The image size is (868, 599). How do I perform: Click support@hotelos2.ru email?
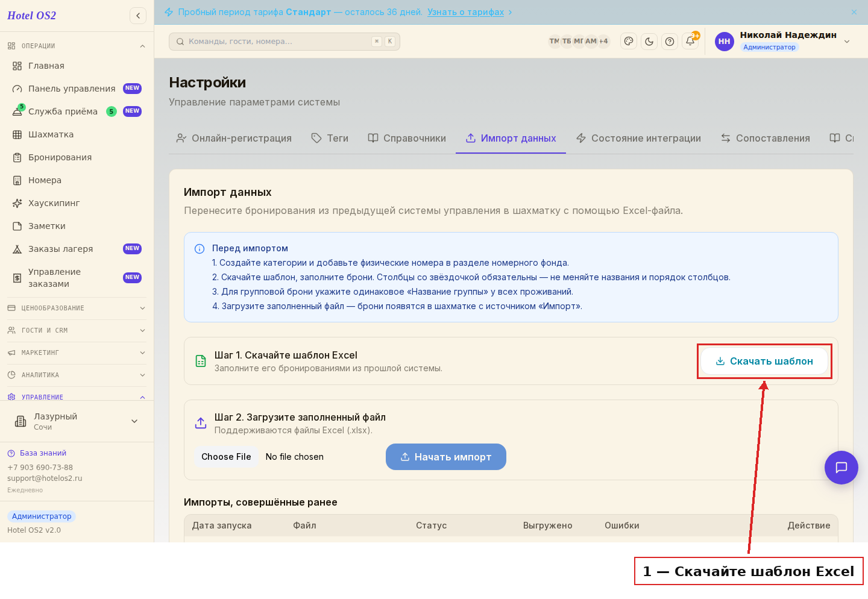pos(45,478)
